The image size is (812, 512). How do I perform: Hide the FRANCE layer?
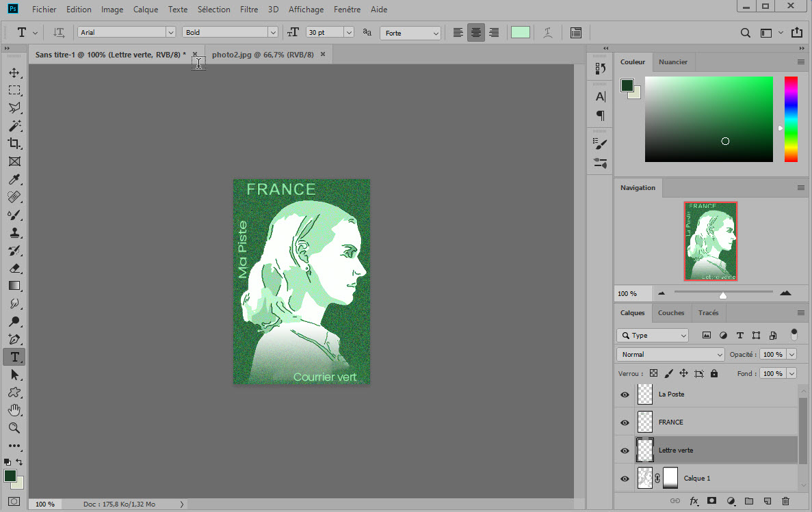pyautogui.click(x=625, y=422)
